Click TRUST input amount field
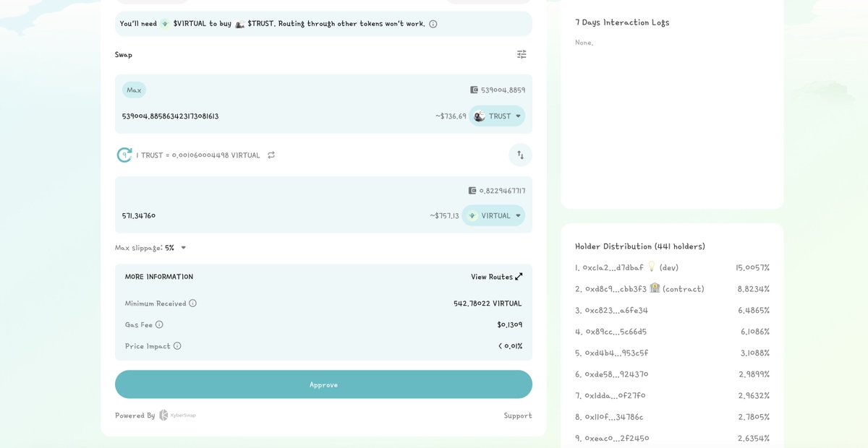Viewport: 868px width, 448px height. click(171, 116)
